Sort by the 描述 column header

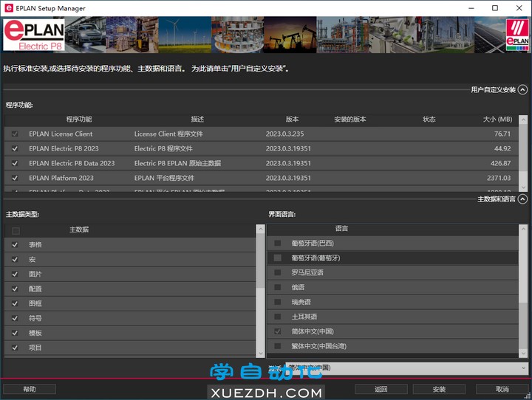click(197, 120)
